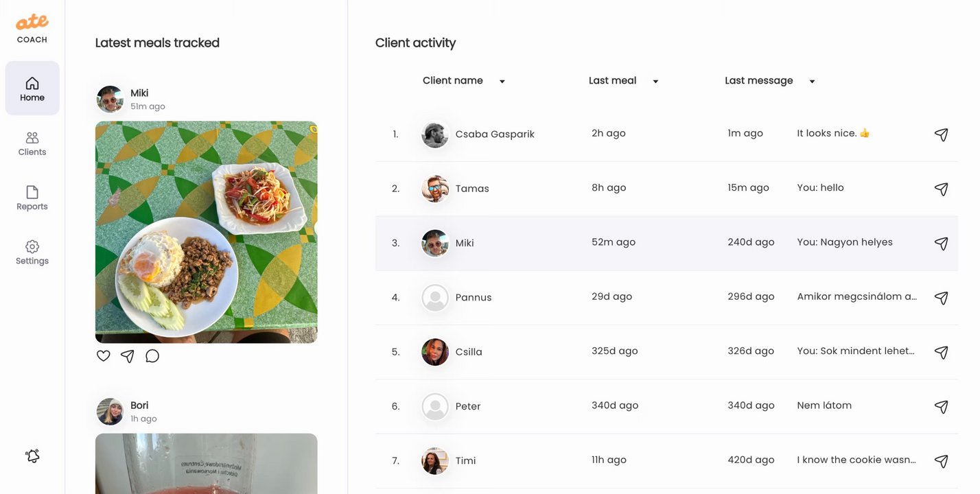Open the Reports page
The height and width of the screenshot is (494, 980).
pos(32,198)
